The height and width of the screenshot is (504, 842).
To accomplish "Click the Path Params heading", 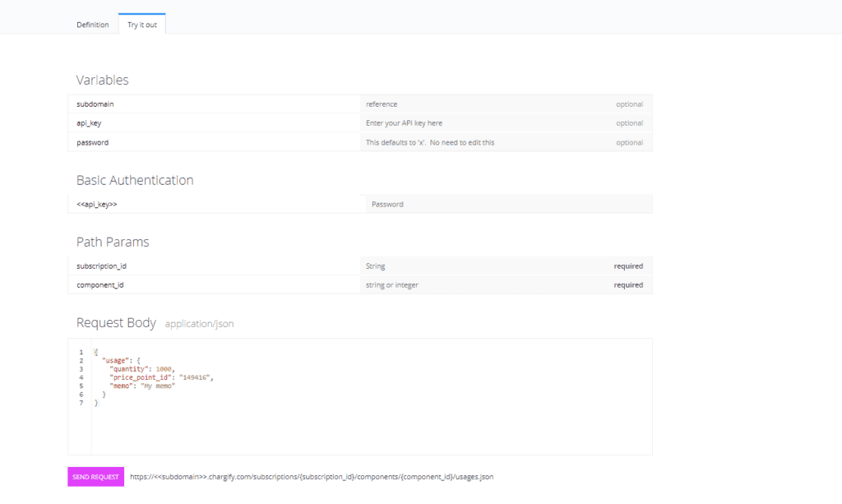I will (x=113, y=242).
